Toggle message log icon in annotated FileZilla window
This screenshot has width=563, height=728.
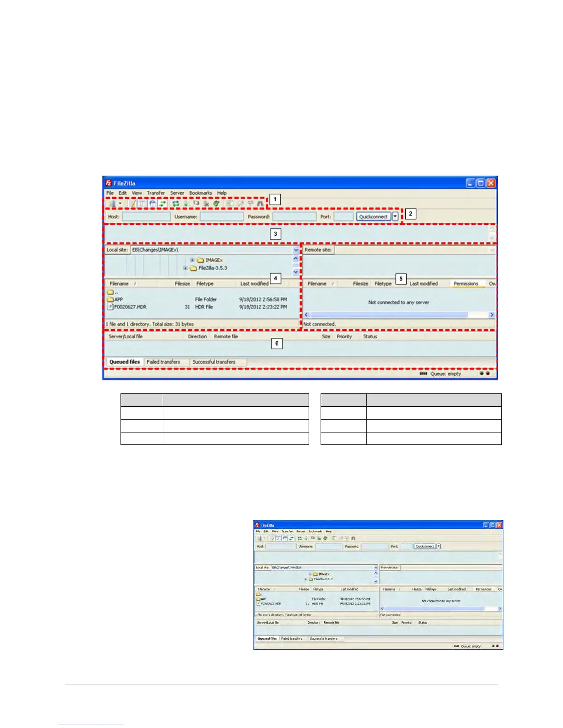click(133, 204)
